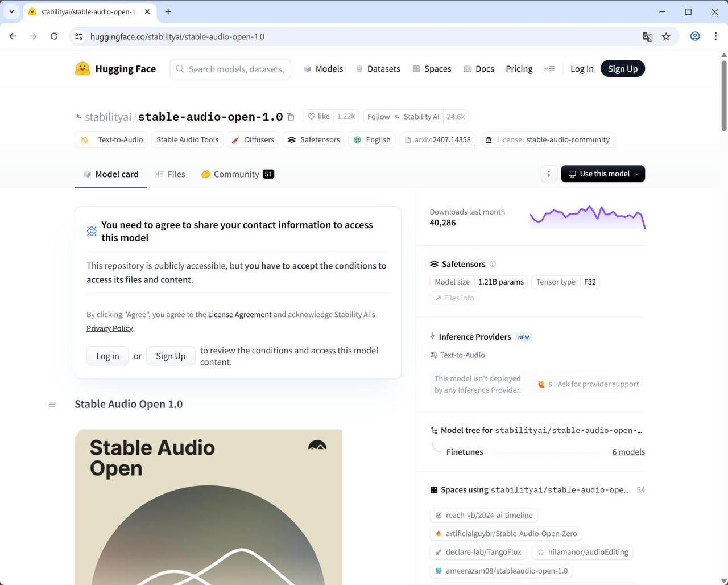Focus the Search models, datasets field

click(230, 69)
